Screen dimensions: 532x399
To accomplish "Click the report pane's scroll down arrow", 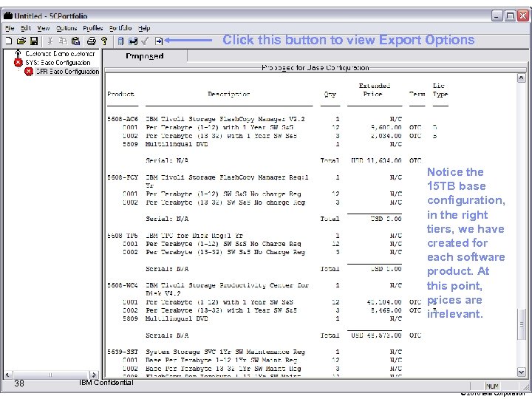I will click(522, 372).
